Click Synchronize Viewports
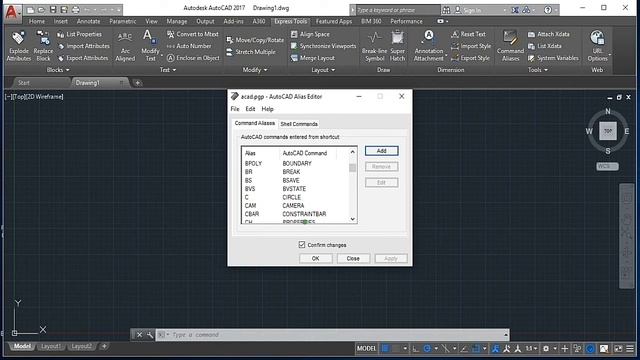This screenshot has width=640, height=360. [x=323, y=46]
